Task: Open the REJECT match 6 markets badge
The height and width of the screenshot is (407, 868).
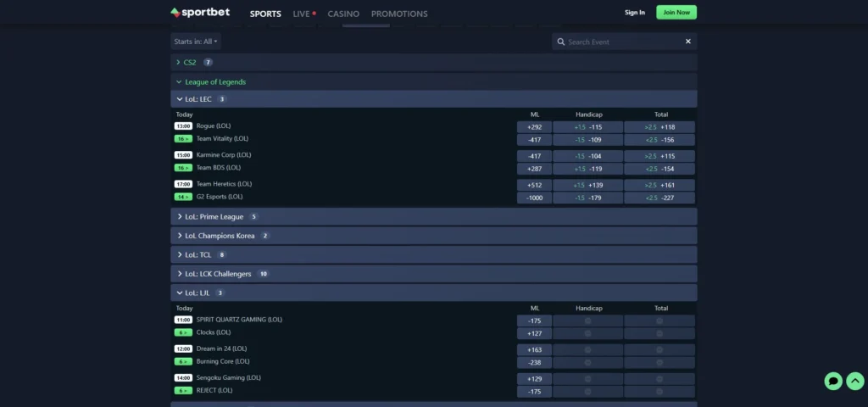Action: tap(183, 390)
